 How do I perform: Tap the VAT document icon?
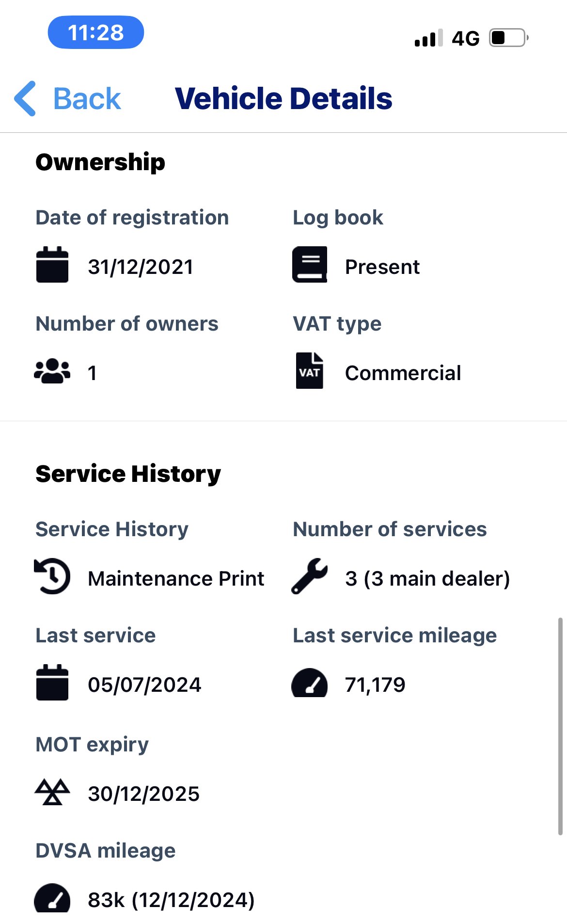click(310, 371)
